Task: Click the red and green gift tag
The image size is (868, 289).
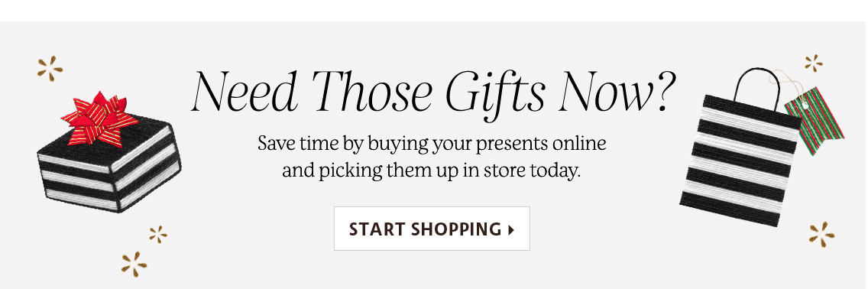Action: pyautogui.click(x=815, y=121)
